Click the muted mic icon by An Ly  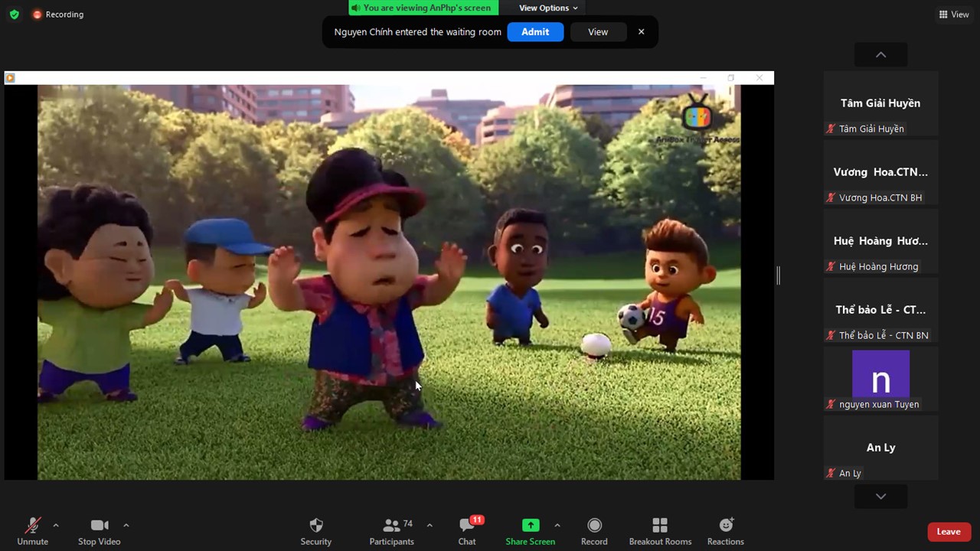pos(831,473)
